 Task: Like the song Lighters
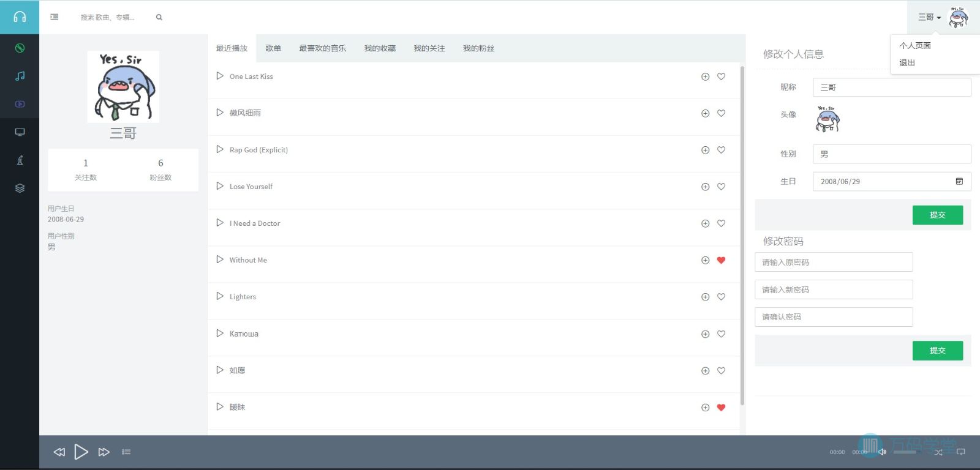[721, 297]
